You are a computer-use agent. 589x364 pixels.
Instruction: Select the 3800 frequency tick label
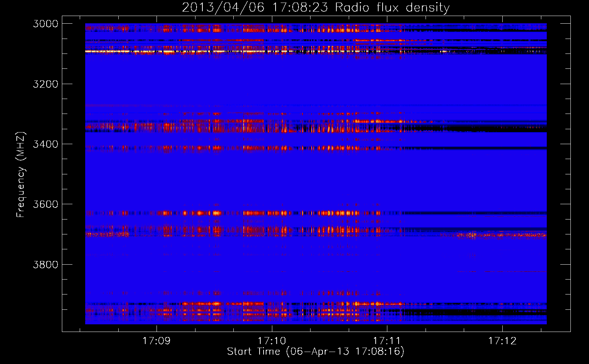pyautogui.click(x=46, y=264)
